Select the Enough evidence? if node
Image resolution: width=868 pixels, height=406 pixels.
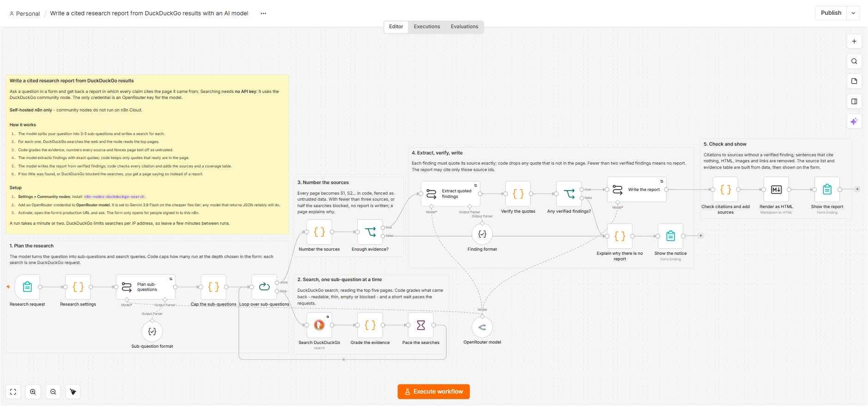[x=370, y=232]
